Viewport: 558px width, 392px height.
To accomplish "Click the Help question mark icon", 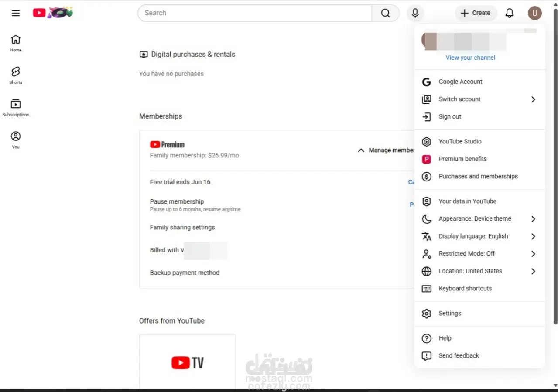I will point(427,338).
